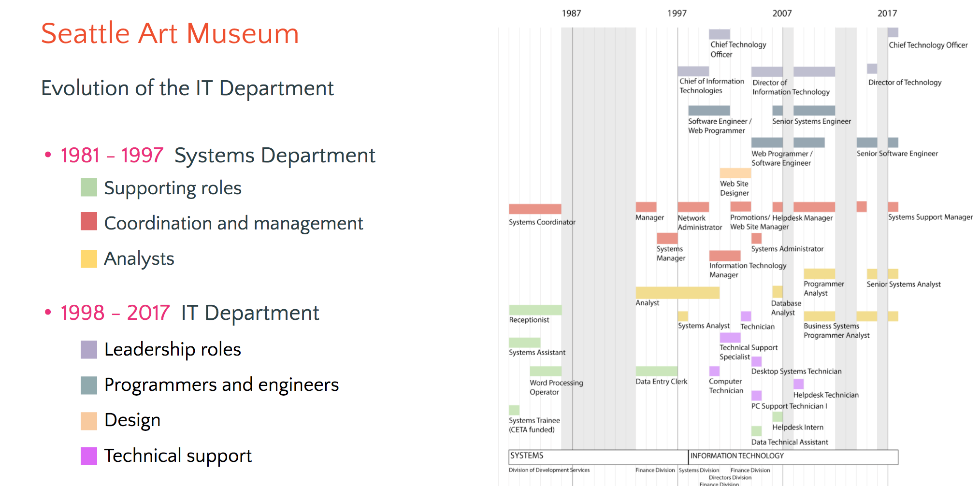
Task: Click the 1997 year marker
Action: tap(677, 14)
